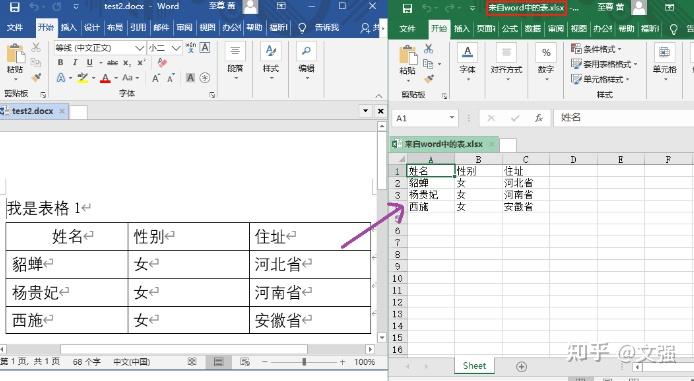Open Excel 条件格式 conditional formatting
This screenshot has width=694, height=381.
596,49
